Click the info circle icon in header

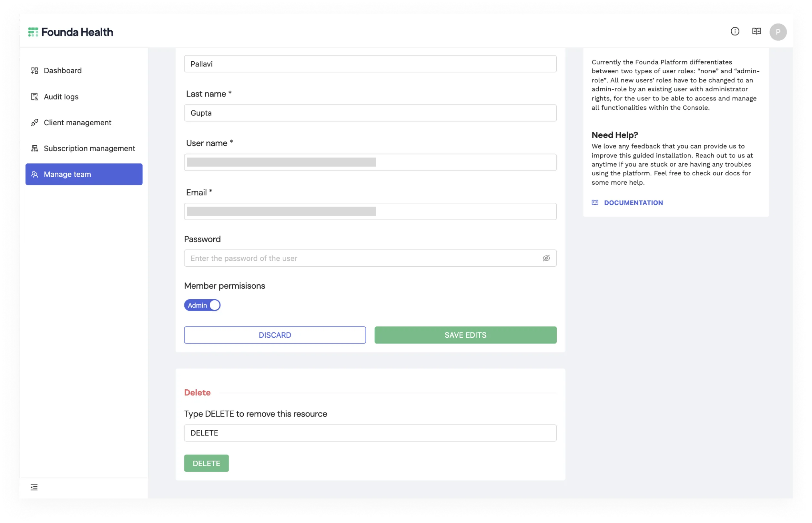(735, 32)
